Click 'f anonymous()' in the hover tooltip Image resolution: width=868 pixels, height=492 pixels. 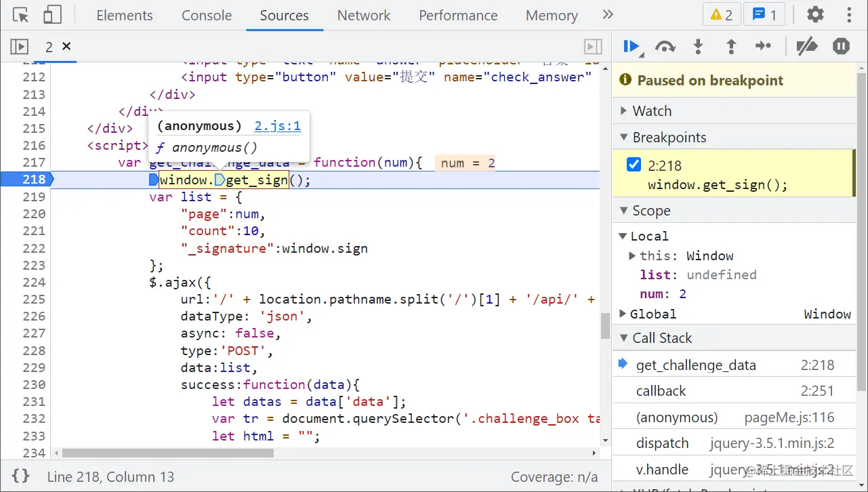207,148
